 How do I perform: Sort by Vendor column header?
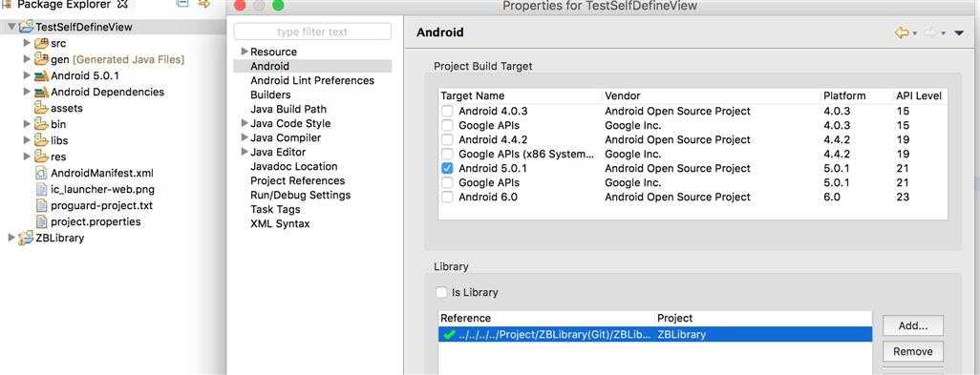tap(712, 95)
